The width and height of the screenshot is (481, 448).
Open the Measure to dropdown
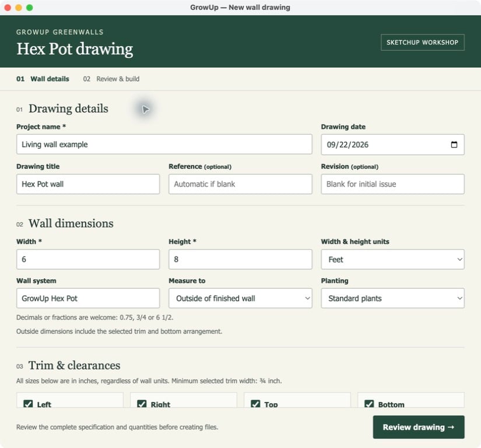click(x=240, y=298)
